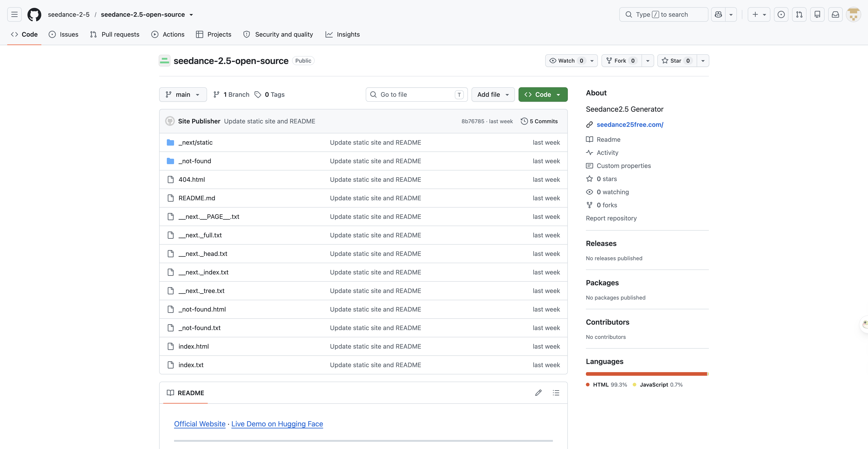The image size is (868, 449).
Task: Expand the Fork options dropdown
Action: point(648,61)
